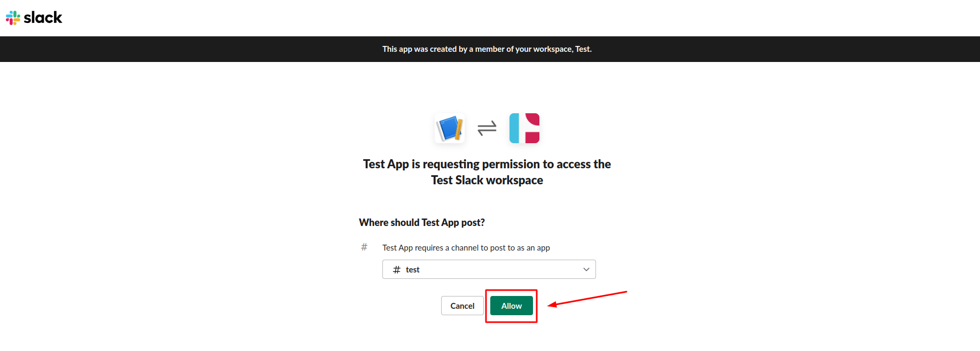Click the 'Test Slack workspace' heading line
The height and width of the screenshot is (351, 980).
pos(487,180)
